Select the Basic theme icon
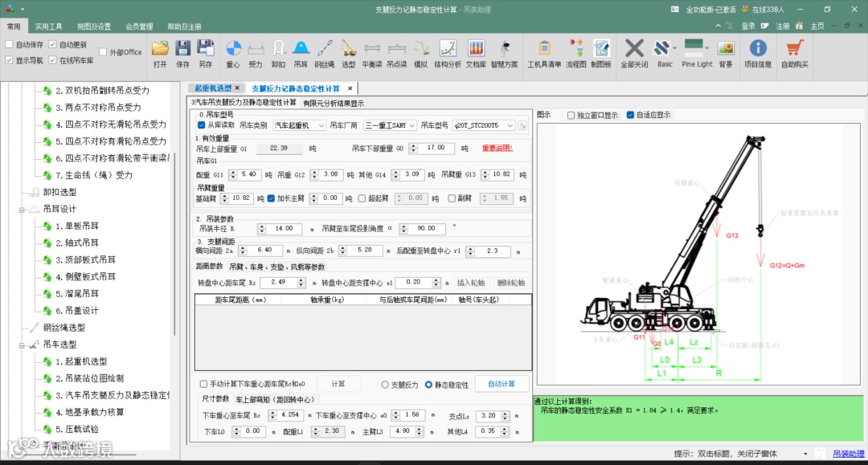The width and height of the screenshot is (868, 465). [x=661, y=49]
